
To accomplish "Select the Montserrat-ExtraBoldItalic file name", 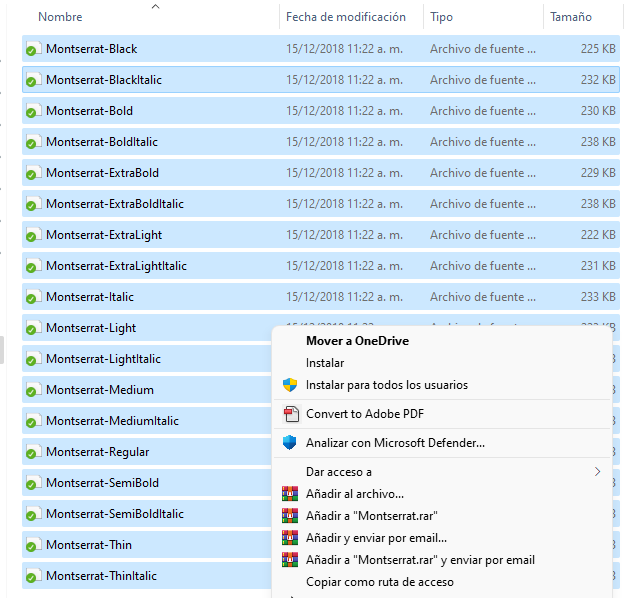I will click(x=115, y=204).
